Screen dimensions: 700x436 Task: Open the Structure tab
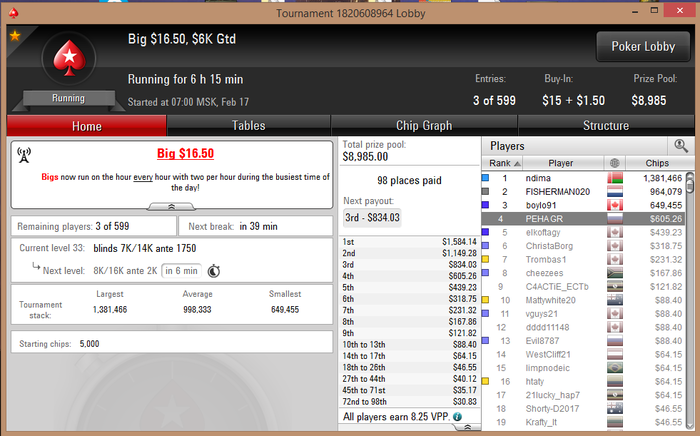[606, 125]
